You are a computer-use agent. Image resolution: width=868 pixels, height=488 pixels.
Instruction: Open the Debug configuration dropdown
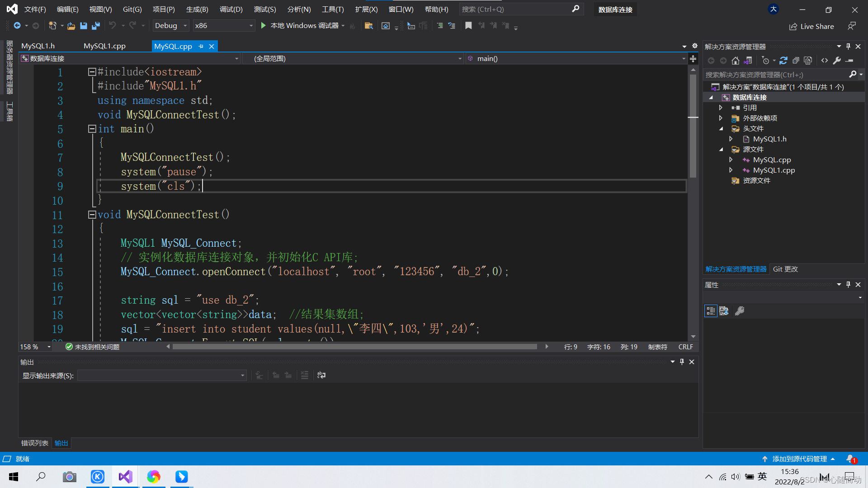(170, 26)
